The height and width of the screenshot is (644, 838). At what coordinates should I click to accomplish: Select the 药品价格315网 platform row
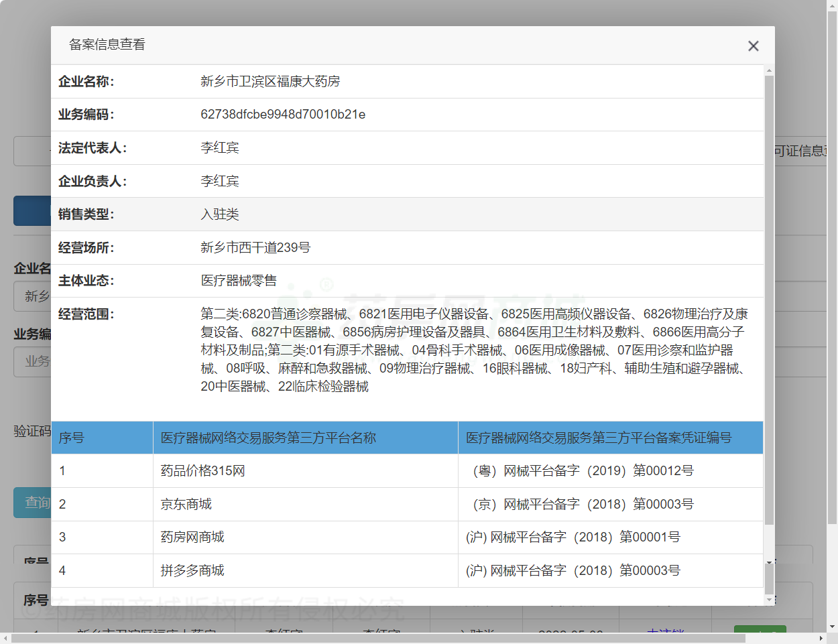point(202,471)
